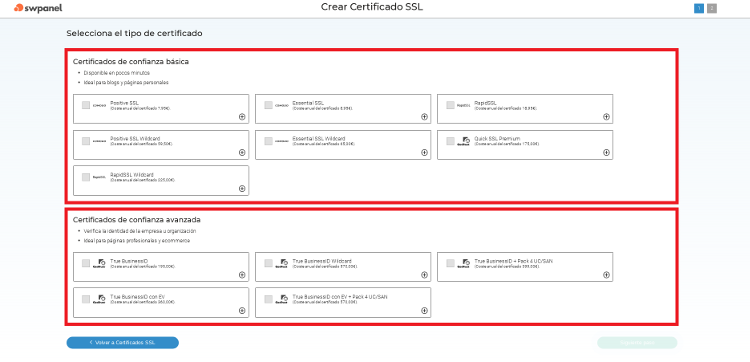Go to step 2 indicator
750x362 pixels.
712,8
